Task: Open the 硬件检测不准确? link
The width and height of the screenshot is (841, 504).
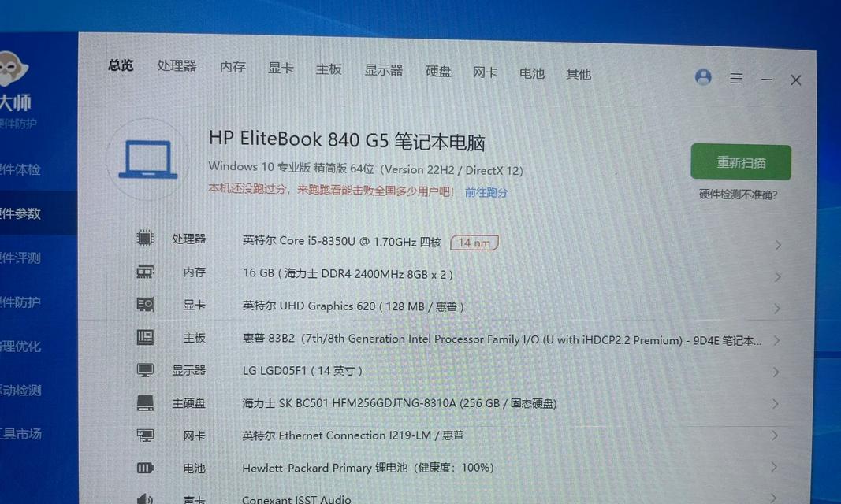Action: point(738,195)
